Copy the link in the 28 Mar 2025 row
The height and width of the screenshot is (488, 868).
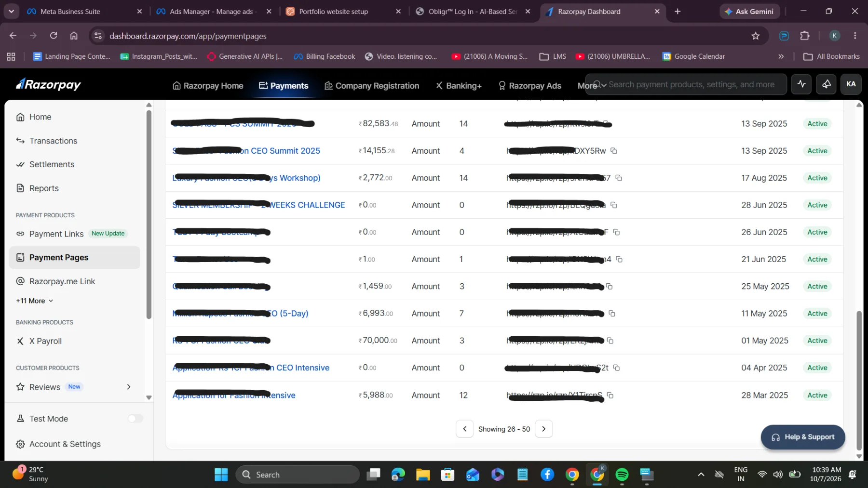click(x=610, y=395)
